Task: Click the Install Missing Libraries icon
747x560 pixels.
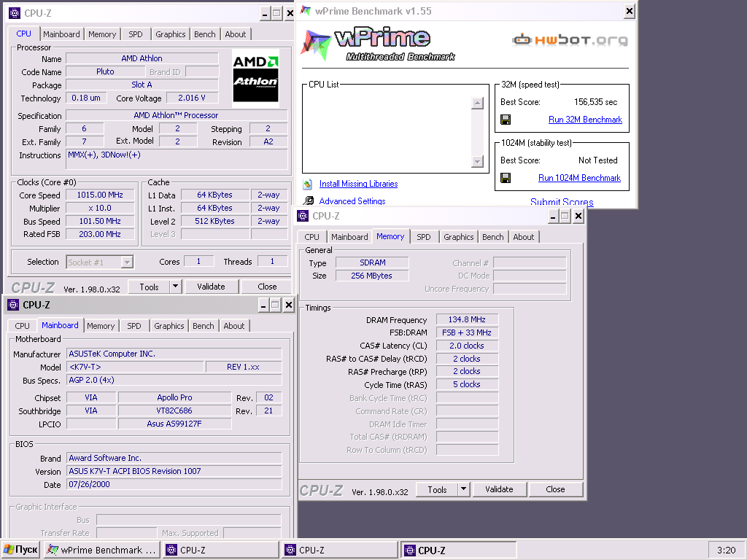Action: pyautogui.click(x=308, y=184)
